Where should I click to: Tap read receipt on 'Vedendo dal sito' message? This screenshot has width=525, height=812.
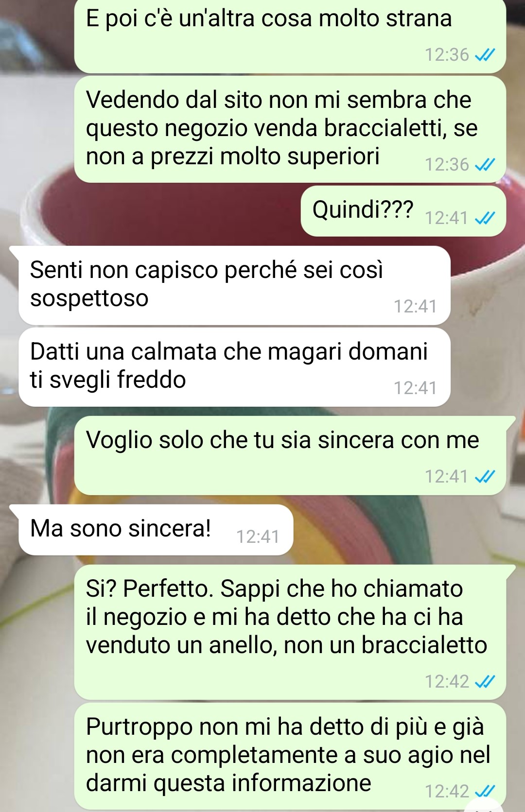pyautogui.click(x=485, y=165)
